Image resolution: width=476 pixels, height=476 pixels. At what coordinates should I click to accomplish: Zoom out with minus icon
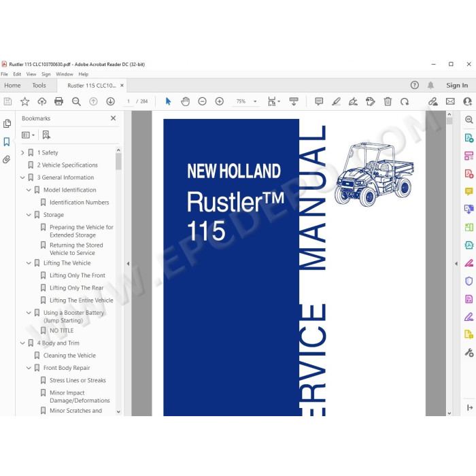pos(202,101)
